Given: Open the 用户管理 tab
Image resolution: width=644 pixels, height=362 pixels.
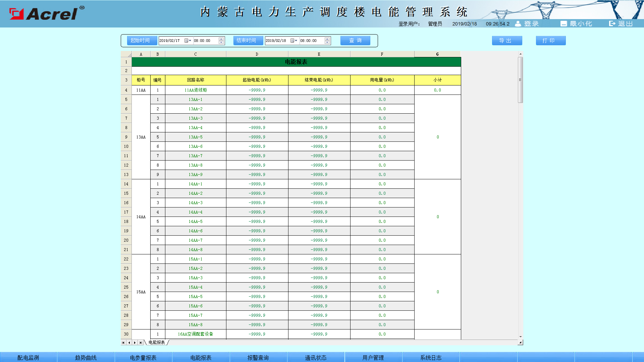Looking at the screenshot, I should point(373,357).
